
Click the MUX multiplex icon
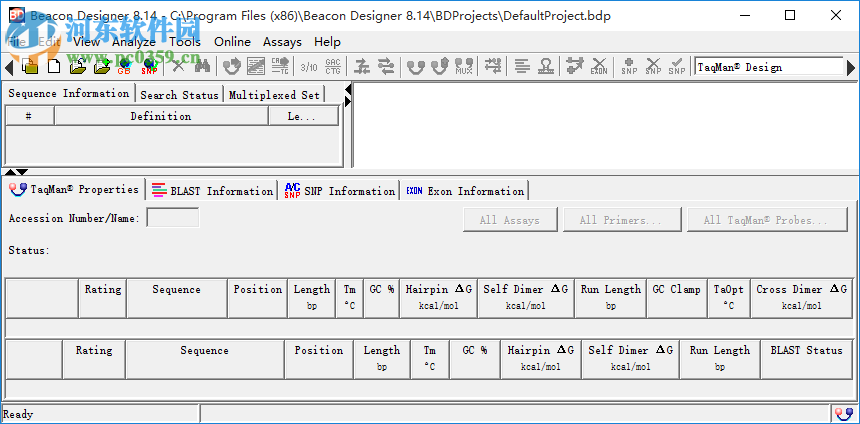463,67
